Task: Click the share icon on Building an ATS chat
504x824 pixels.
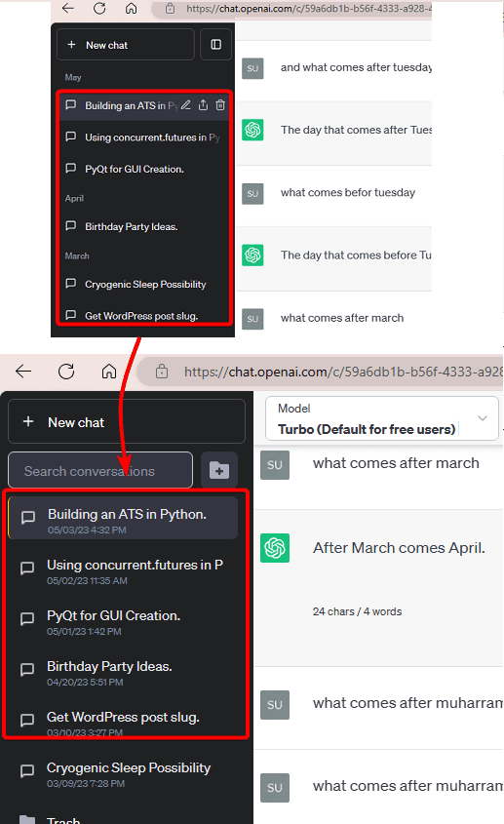Action: click(x=204, y=105)
